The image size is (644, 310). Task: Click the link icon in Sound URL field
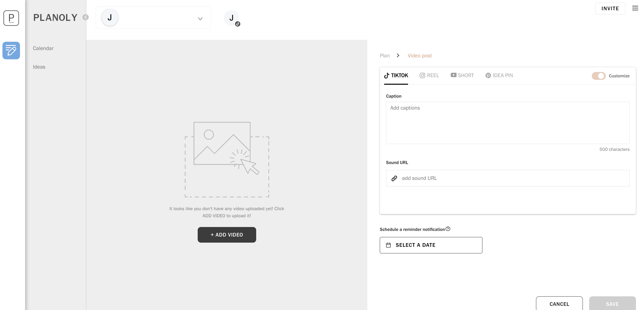pos(394,178)
